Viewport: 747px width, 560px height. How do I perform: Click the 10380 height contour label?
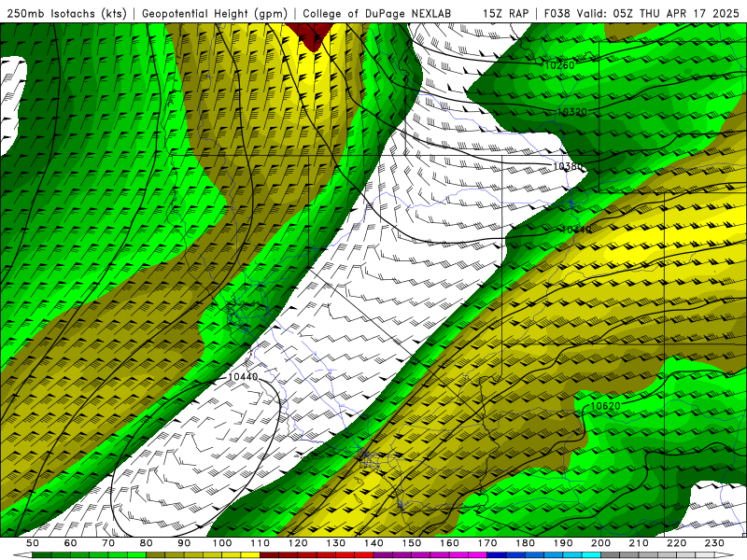568,166
